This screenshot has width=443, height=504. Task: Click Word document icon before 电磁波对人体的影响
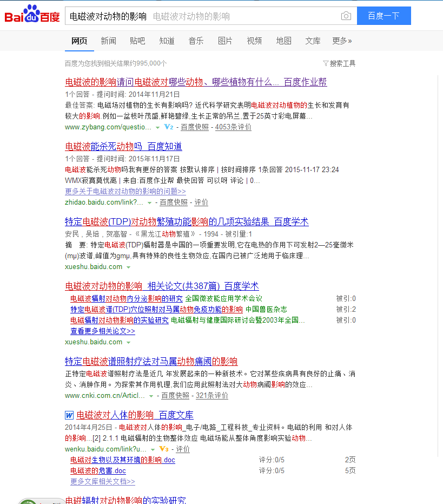(x=69, y=415)
